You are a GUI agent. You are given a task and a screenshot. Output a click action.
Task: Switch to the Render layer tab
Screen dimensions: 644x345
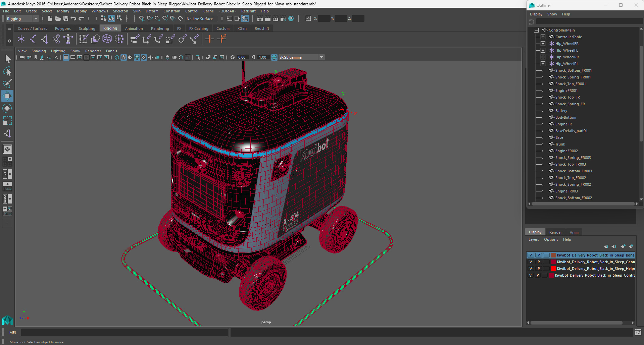point(555,232)
